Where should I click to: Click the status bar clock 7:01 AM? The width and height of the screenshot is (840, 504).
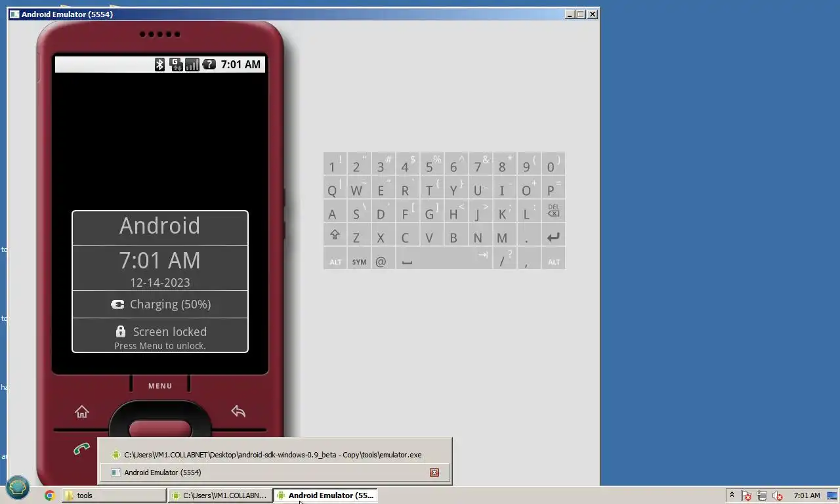coord(241,64)
